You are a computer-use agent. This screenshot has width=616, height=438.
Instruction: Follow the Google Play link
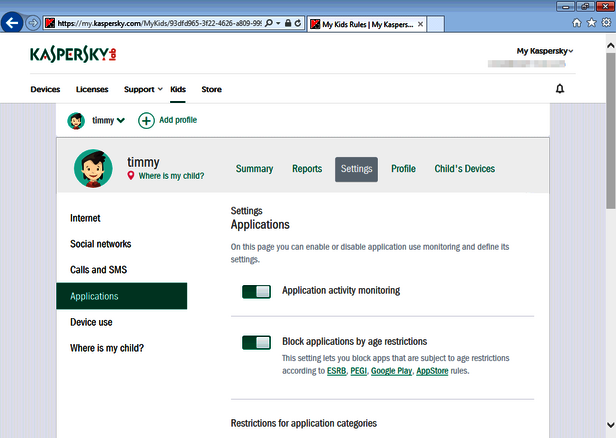[x=391, y=371]
